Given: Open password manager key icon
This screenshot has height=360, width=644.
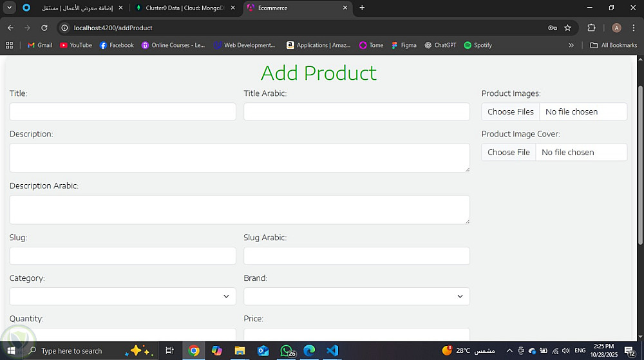Looking at the screenshot, I should [x=553, y=28].
